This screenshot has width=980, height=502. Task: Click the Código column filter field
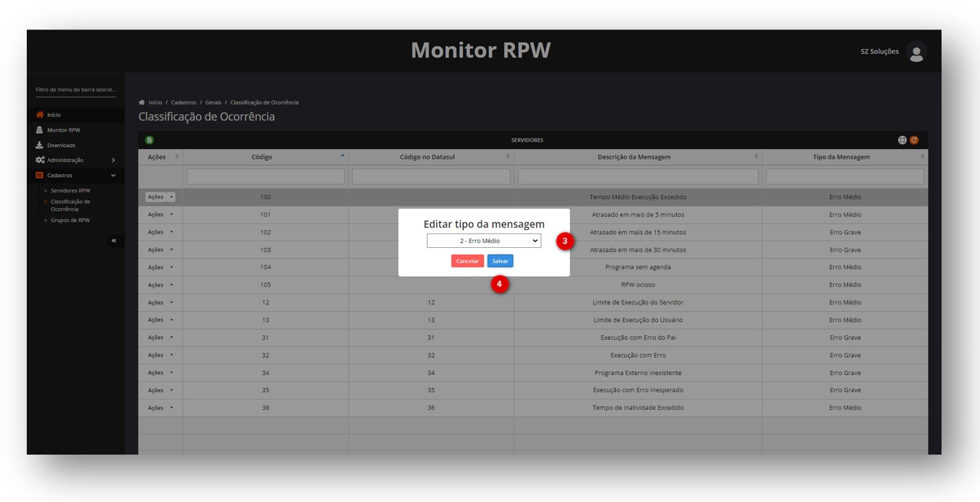tap(265, 176)
